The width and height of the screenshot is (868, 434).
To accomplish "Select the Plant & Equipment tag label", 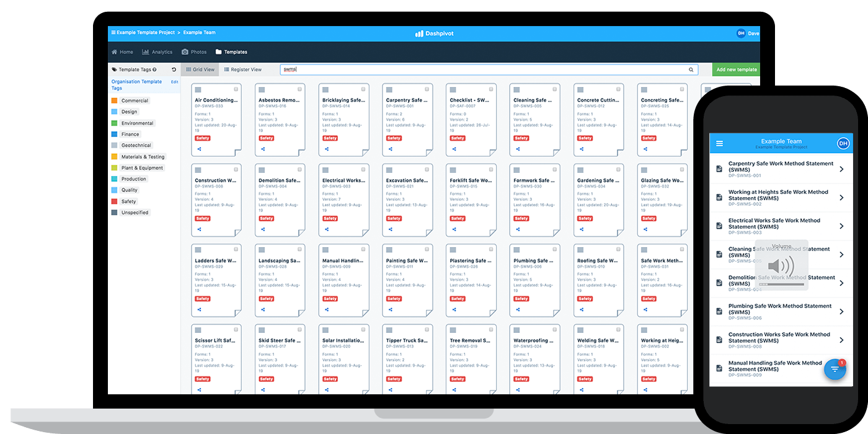I will coord(142,167).
